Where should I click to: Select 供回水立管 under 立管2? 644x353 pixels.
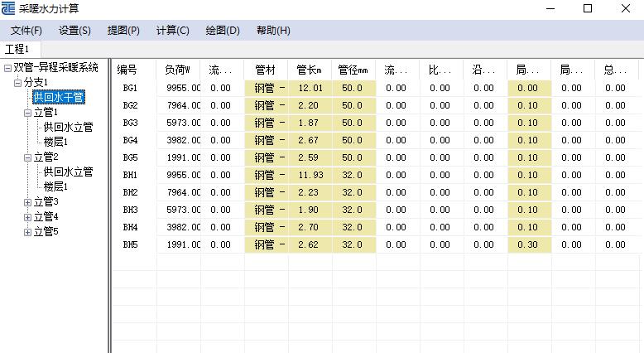tap(68, 172)
